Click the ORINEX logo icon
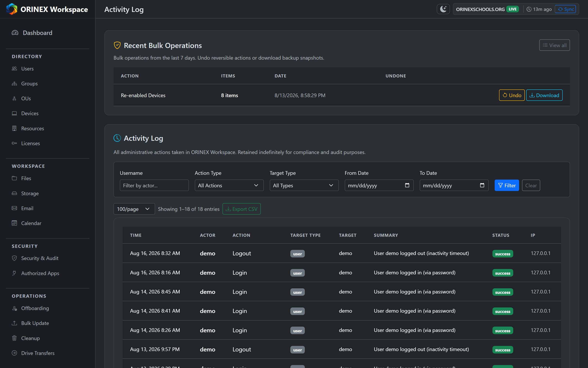588x368 pixels. click(12, 9)
